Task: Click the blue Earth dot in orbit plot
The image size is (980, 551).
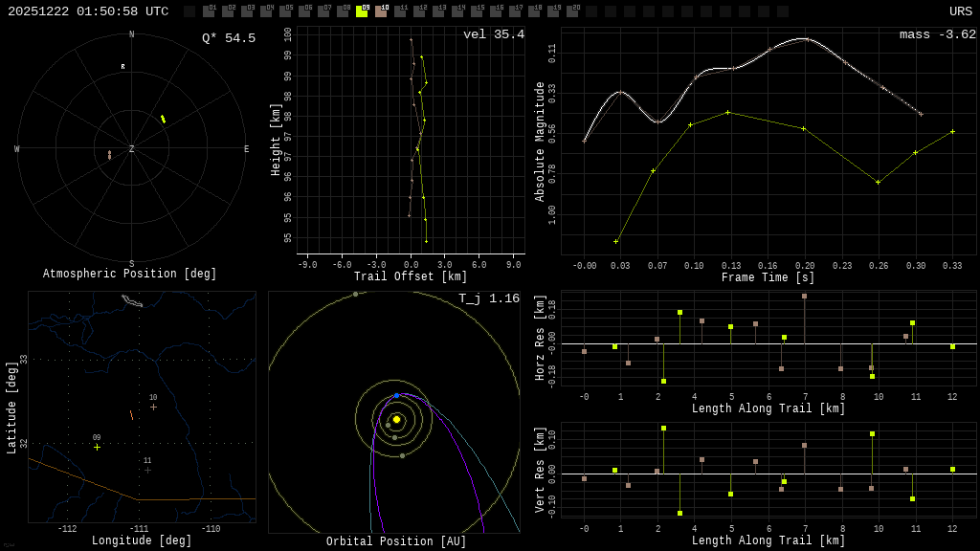Action: pyautogui.click(x=397, y=395)
